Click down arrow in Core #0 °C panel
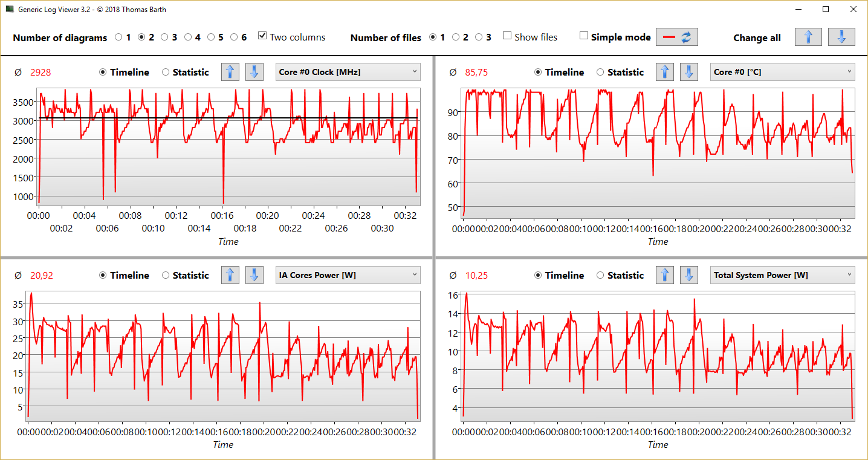 [689, 72]
